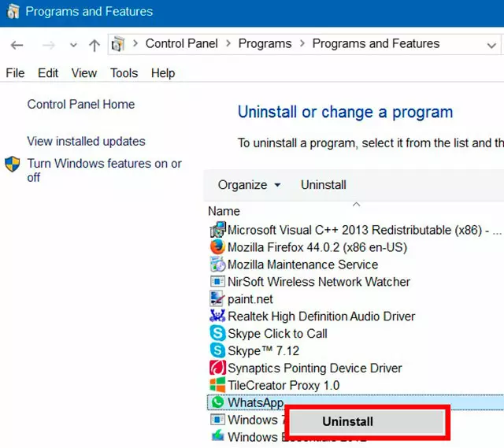Expand the chevron after Programs breadcrumb
This screenshot has height=448, width=504.
coord(302,43)
